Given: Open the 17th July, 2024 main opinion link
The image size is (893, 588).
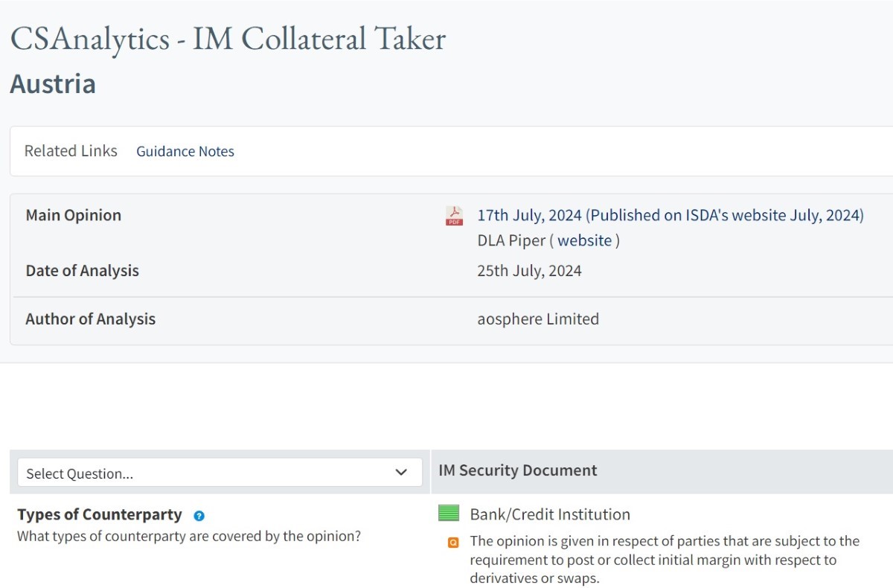Looking at the screenshot, I should (670, 215).
